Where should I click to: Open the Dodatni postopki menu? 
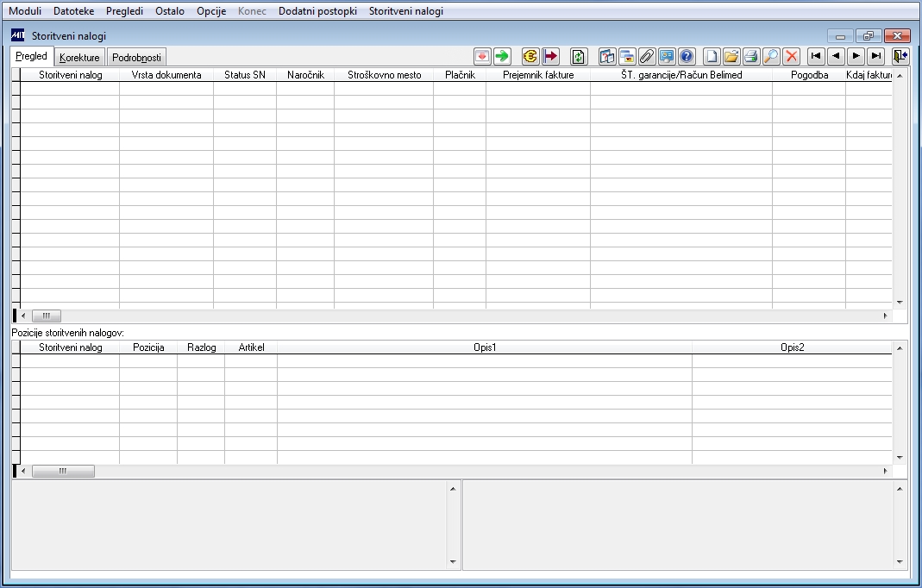tap(317, 11)
